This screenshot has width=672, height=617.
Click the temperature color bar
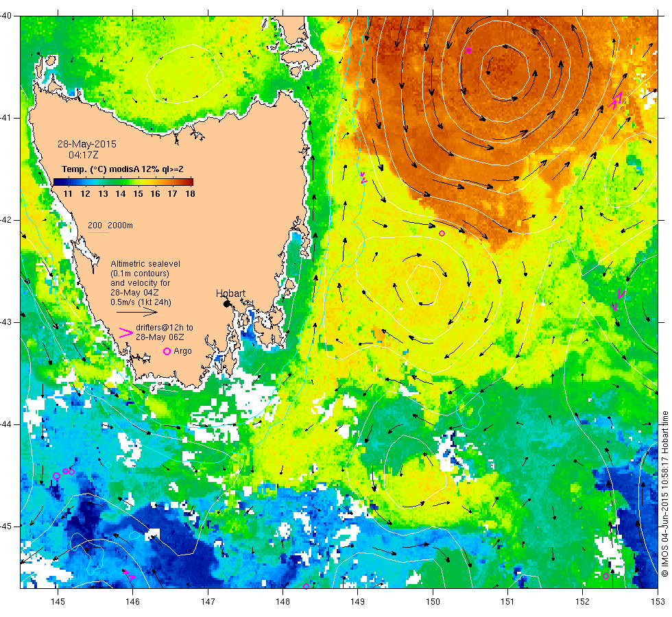click(x=123, y=182)
